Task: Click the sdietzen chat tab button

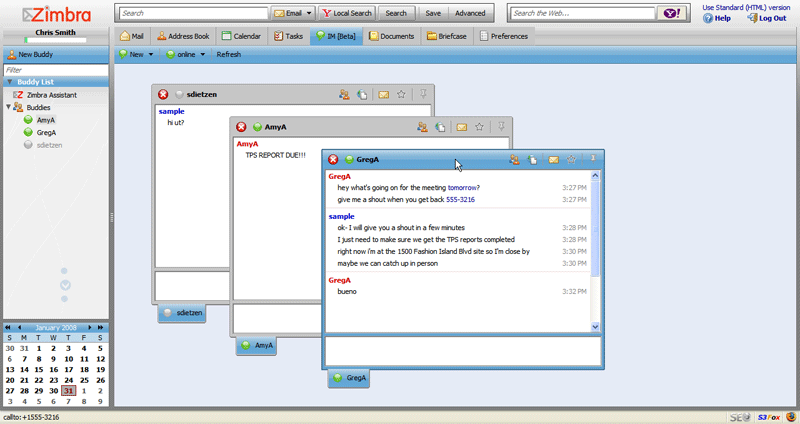Action: coord(182,313)
